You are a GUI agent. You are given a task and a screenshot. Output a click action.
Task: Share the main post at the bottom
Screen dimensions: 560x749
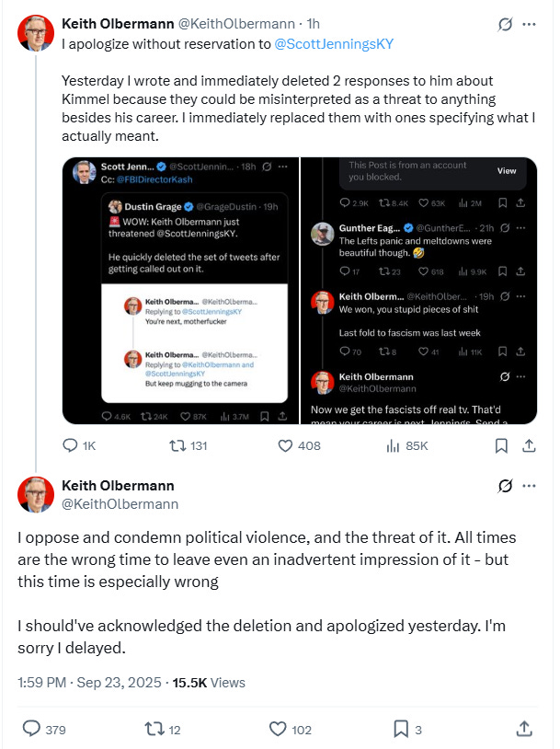tap(524, 729)
